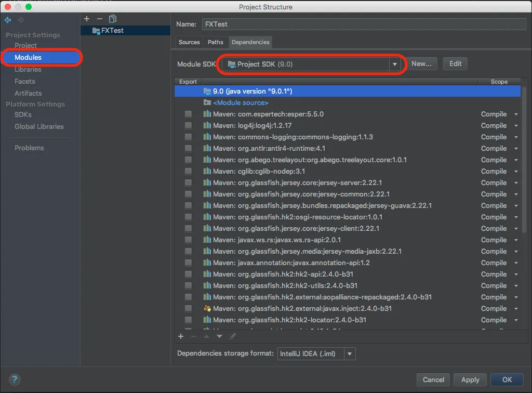Open Libraries in sidebar

[28, 70]
